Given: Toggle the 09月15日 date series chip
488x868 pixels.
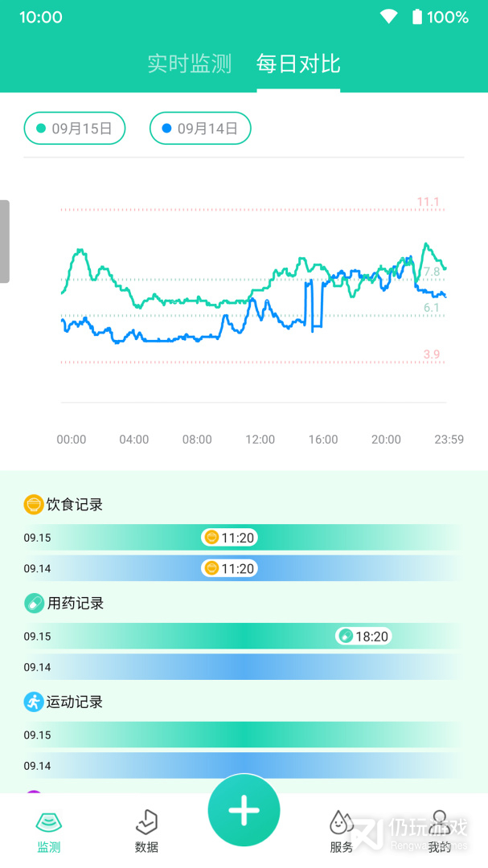Looking at the screenshot, I should pos(75,129).
